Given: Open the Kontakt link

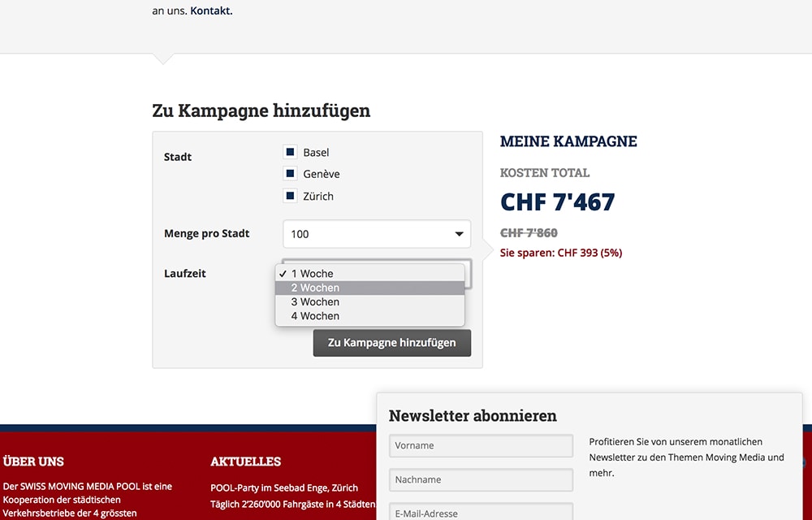Looking at the screenshot, I should (209, 11).
